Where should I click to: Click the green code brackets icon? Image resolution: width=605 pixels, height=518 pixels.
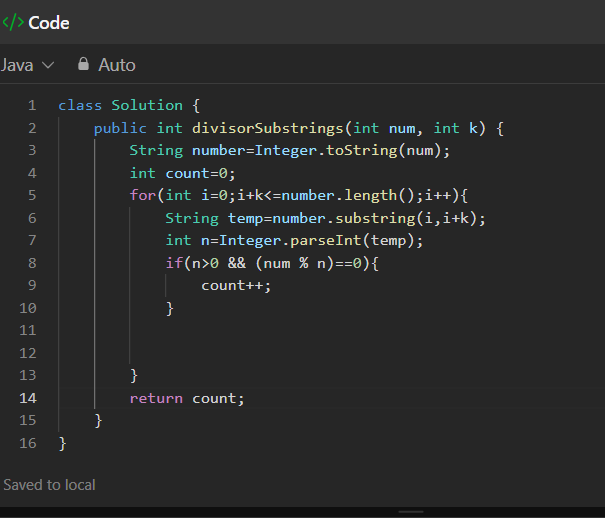[13, 22]
